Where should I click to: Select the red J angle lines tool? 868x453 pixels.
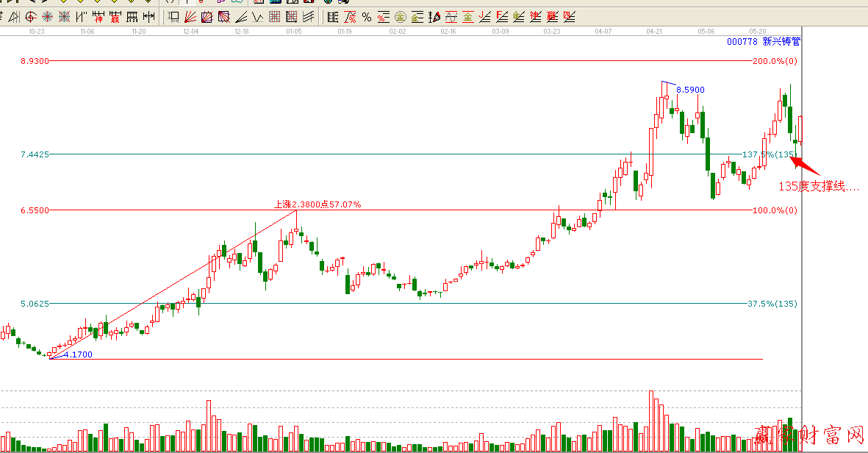484,17
